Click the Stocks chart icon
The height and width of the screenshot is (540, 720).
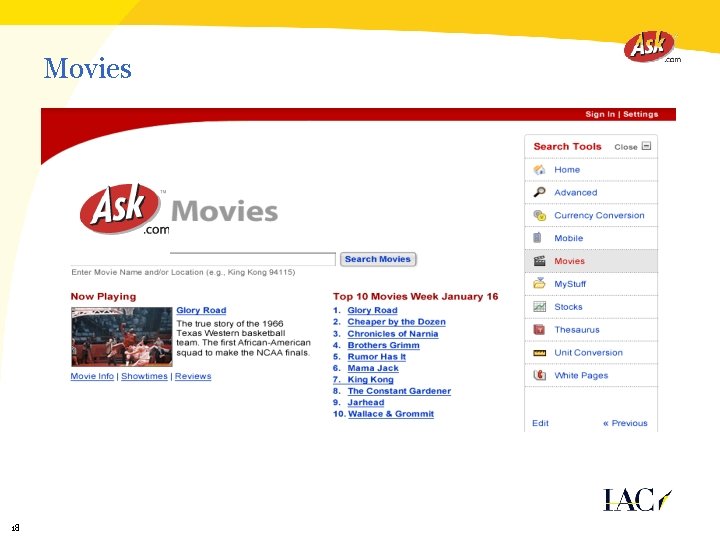click(x=540, y=306)
